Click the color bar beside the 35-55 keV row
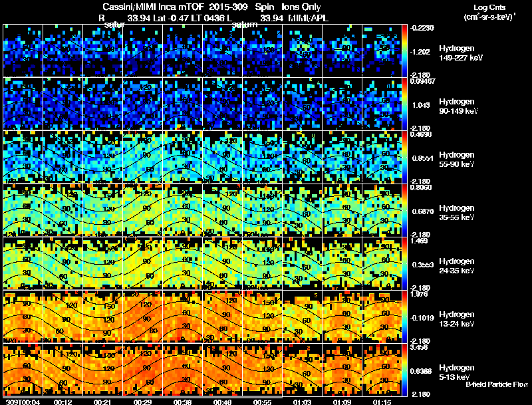Viewport: 532px width, 405px height. click(x=404, y=210)
